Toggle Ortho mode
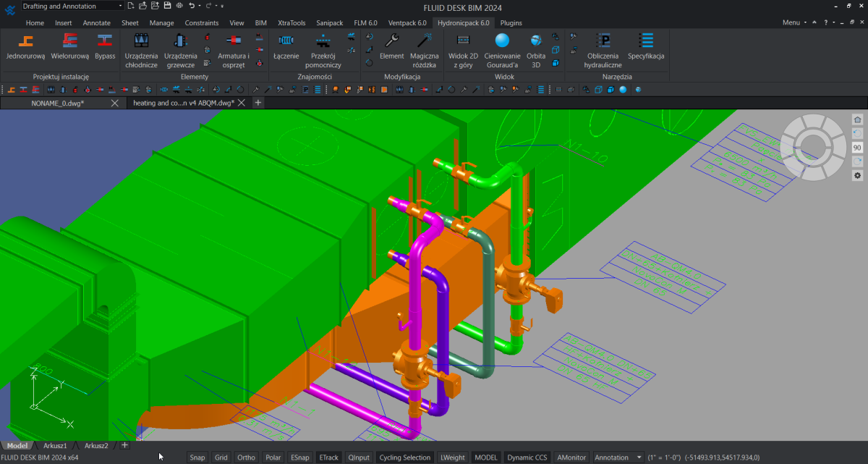 pos(246,457)
